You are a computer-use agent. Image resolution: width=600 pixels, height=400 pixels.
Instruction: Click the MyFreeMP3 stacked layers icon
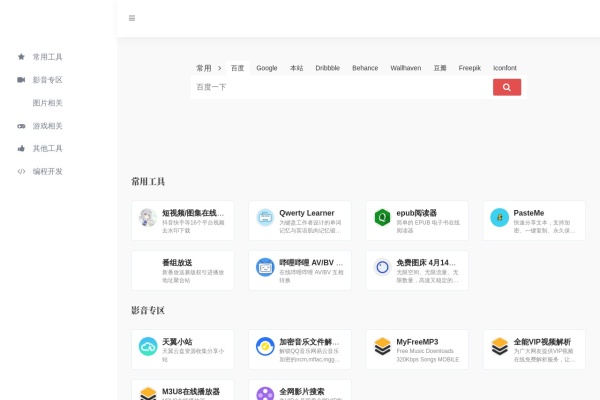point(382,347)
